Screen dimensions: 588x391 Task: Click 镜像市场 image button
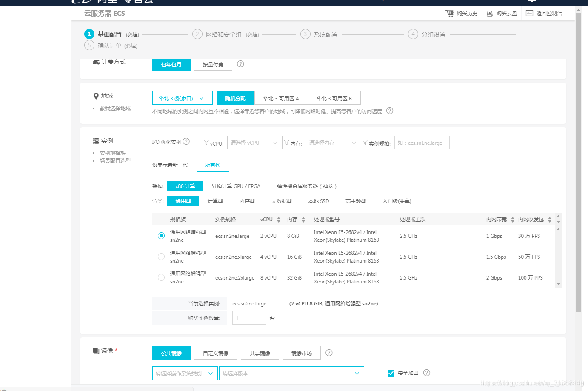coord(302,353)
